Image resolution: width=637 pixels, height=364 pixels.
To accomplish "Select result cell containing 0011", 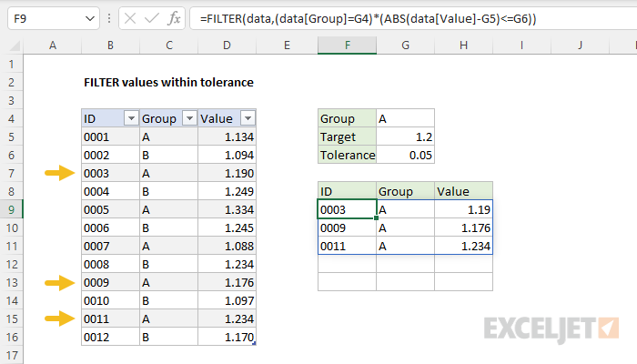I will pos(348,247).
